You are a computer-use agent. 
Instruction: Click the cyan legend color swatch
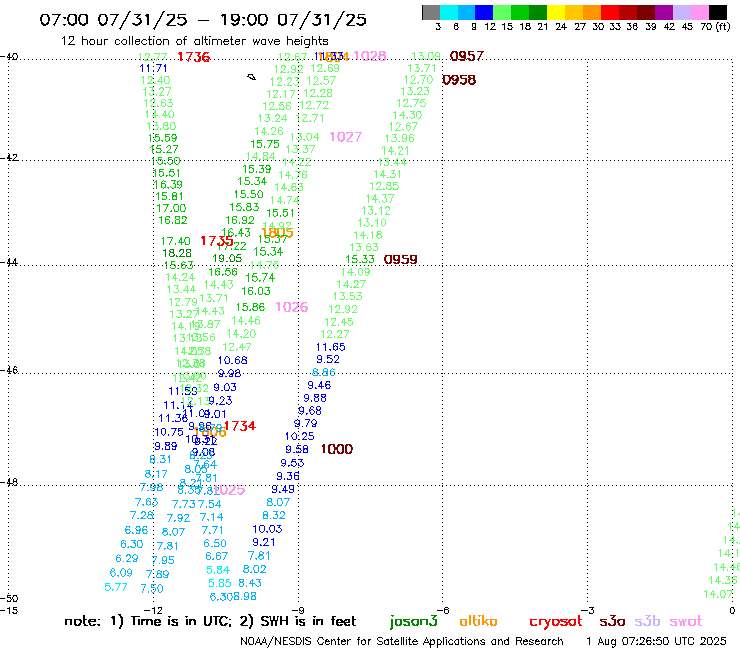[449, 12]
